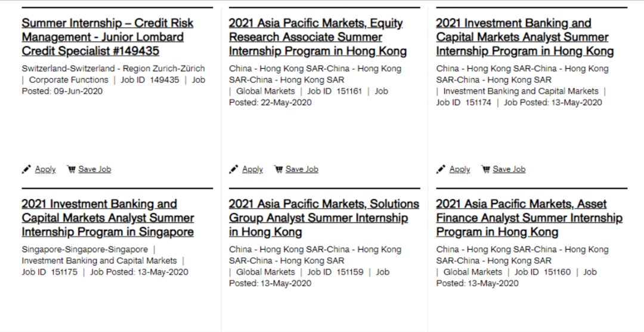Viewport: 644px width, 332px height.
Task: Open the Junior Lombard Credit Specialist job title
Action: tap(107, 37)
